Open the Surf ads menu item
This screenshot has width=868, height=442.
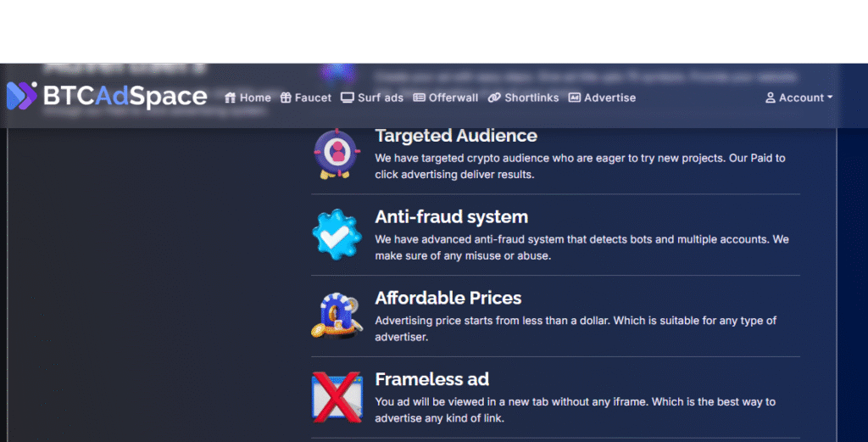[381, 98]
